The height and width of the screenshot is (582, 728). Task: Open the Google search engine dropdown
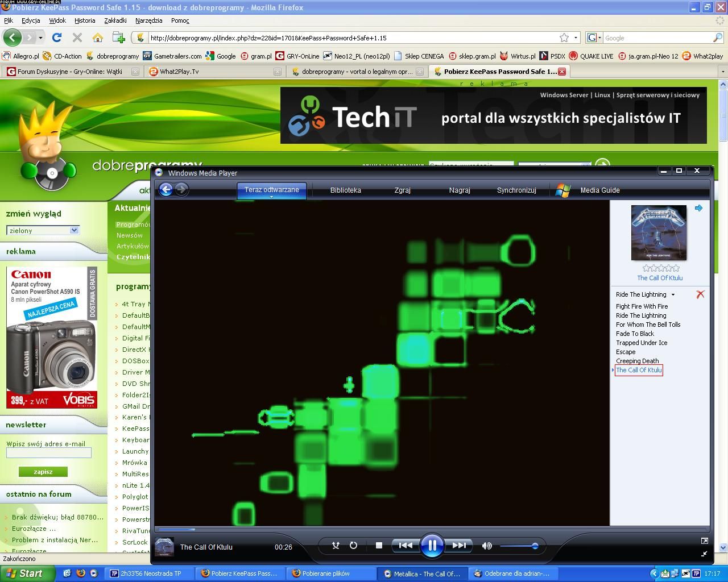coord(594,38)
